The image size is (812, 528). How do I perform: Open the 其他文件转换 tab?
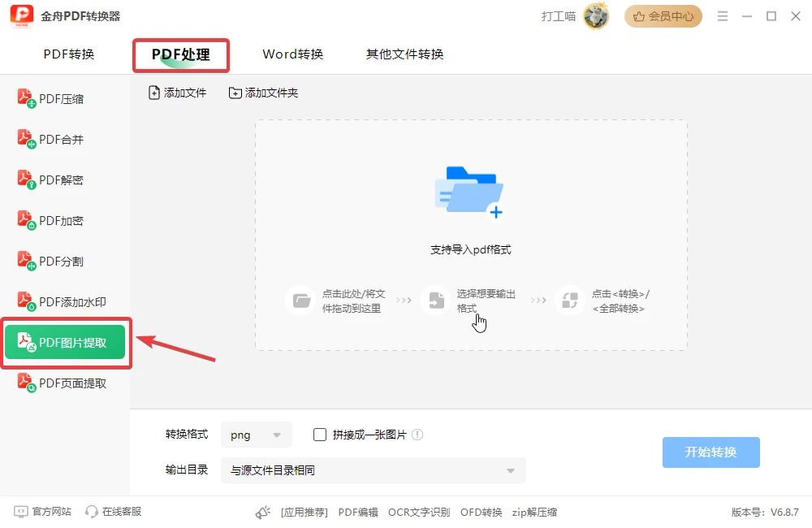click(405, 54)
